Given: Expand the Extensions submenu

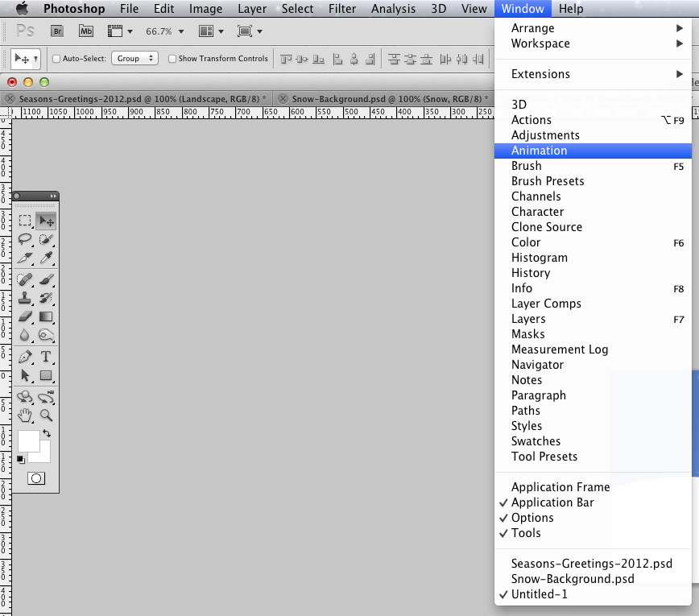Looking at the screenshot, I should pos(593,74).
